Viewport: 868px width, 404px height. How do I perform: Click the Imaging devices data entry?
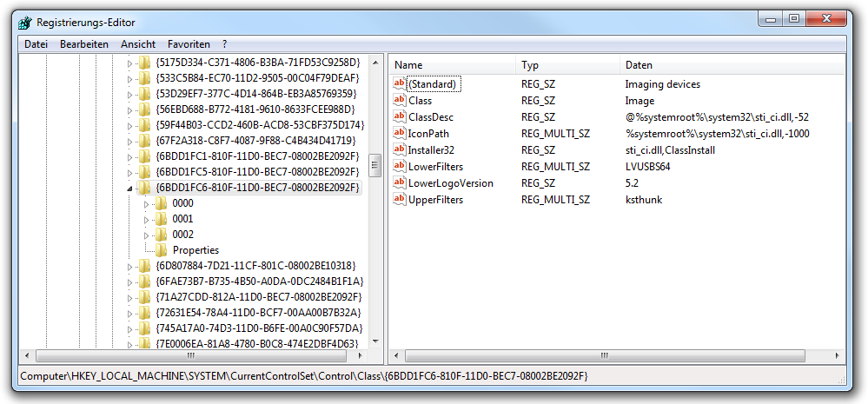point(663,84)
